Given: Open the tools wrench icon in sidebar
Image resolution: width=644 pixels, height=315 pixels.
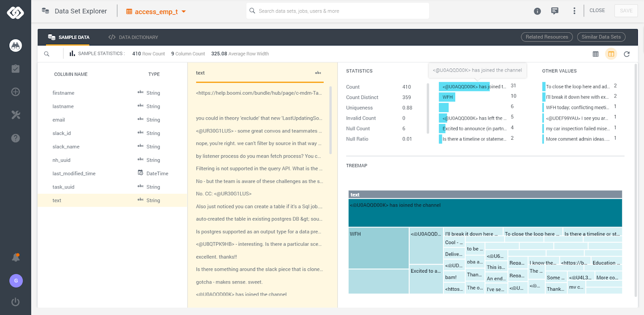Looking at the screenshot, I should (x=15, y=115).
